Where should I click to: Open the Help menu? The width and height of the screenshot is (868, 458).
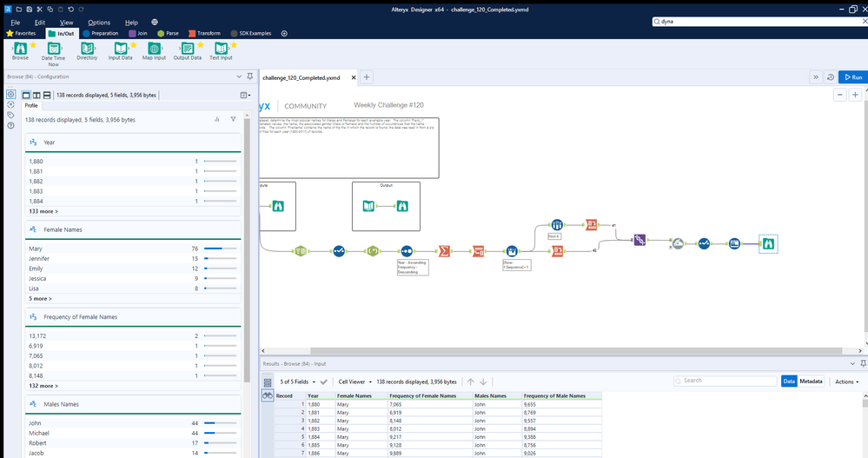tap(131, 23)
